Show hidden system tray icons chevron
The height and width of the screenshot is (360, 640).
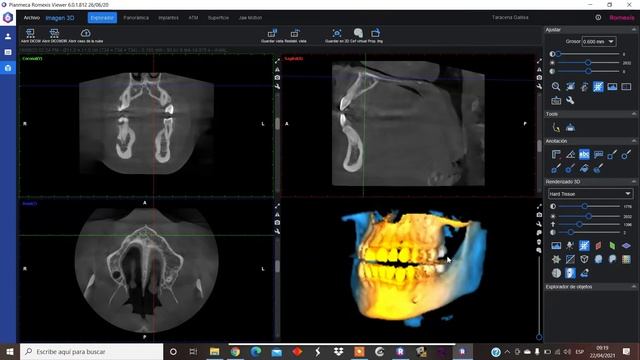pos(507,352)
